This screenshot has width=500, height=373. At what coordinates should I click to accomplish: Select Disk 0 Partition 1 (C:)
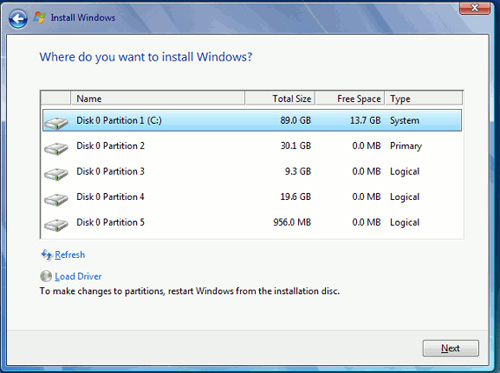pyautogui.click(x=252, y=120)
